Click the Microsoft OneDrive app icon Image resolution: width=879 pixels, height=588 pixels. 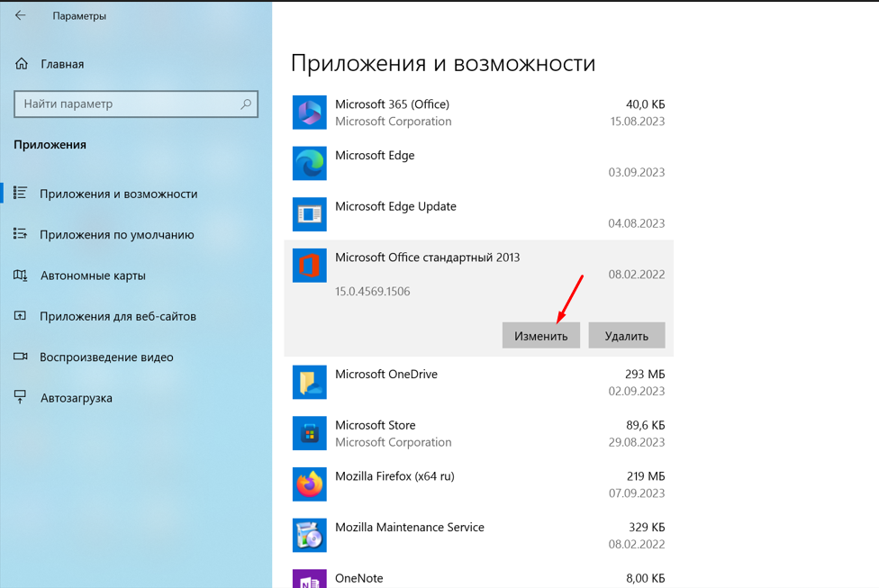pyautogui.click(x=310, y=383)
